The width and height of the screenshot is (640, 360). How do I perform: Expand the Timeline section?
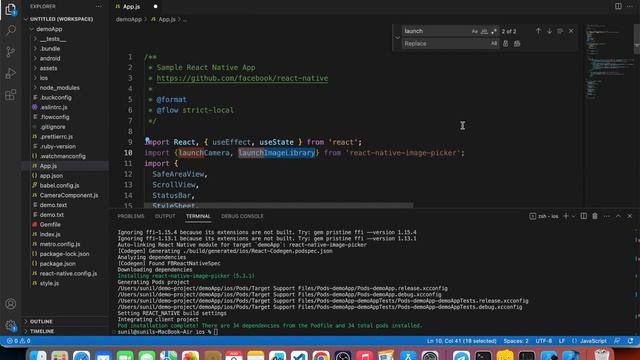pyautogui.click(x=42, y=331)
